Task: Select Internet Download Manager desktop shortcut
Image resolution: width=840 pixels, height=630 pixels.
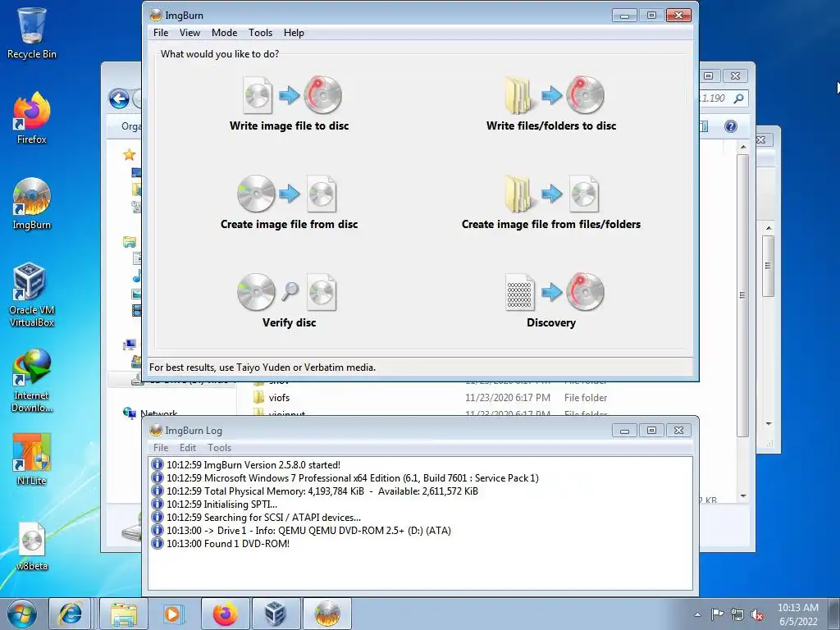Action: (x=32, y=381)
